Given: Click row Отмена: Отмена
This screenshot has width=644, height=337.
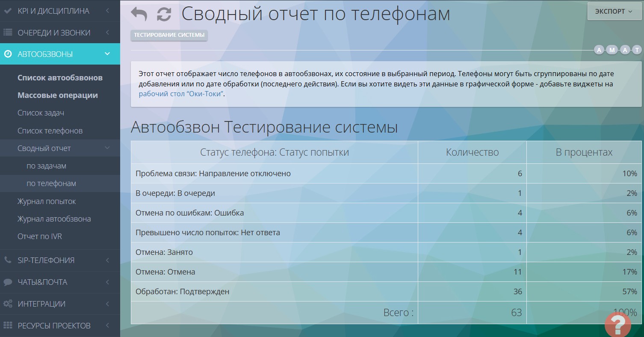Looking at the screenshot, I should 386,272.
